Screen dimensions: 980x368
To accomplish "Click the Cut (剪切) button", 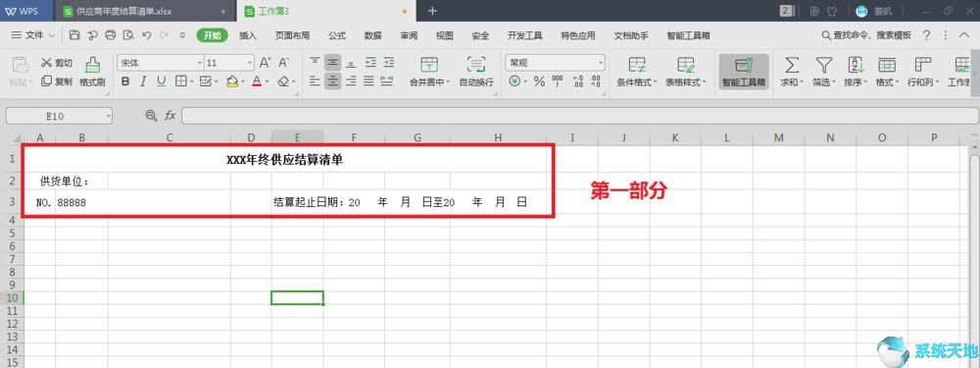I will [57, 63].
